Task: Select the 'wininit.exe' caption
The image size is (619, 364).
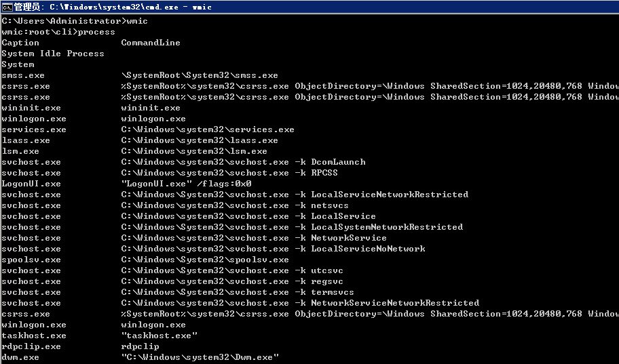Action: [x=31, y=108]
